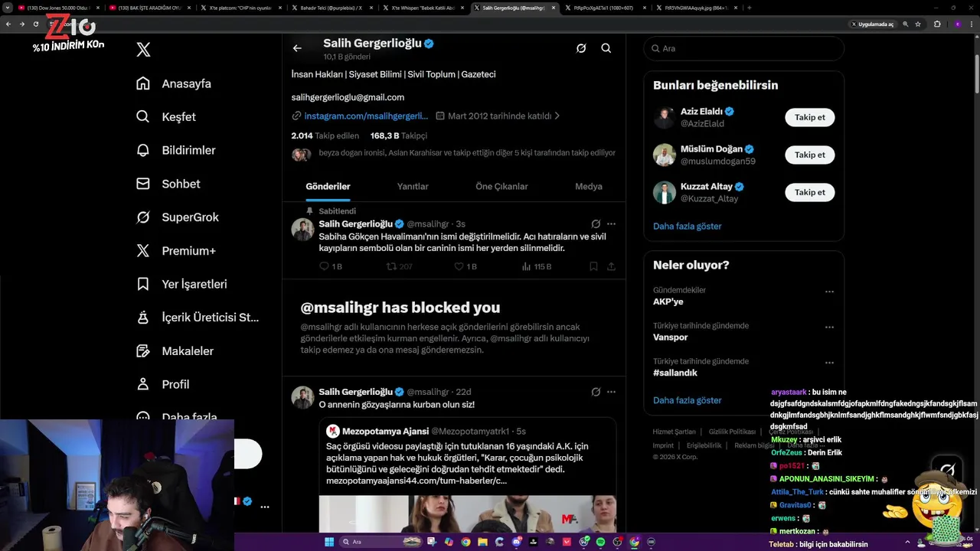Screen dimensions: 980x551
Task: Click reply icon on pinned post
Action: 324,266
